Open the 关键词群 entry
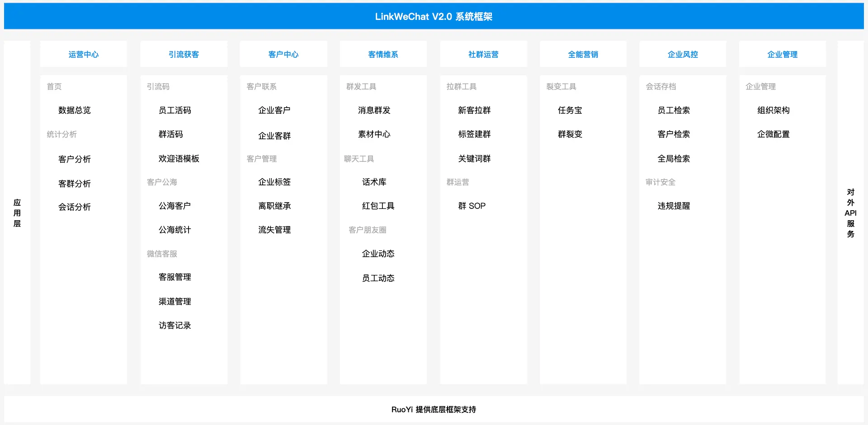Image resolution: width=868 pixels, height=425 pixels. (x=474, y=159)
